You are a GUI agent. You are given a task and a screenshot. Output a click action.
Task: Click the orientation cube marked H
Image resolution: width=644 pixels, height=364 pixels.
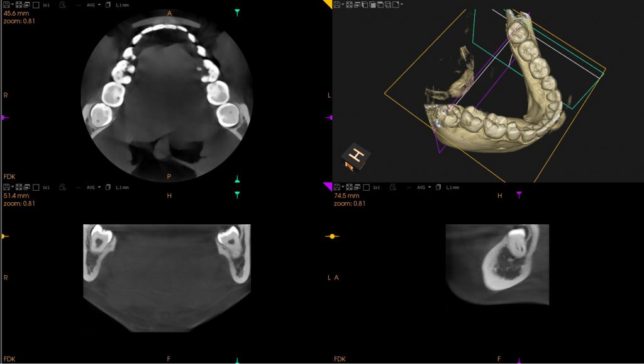[x=357, y=156]
